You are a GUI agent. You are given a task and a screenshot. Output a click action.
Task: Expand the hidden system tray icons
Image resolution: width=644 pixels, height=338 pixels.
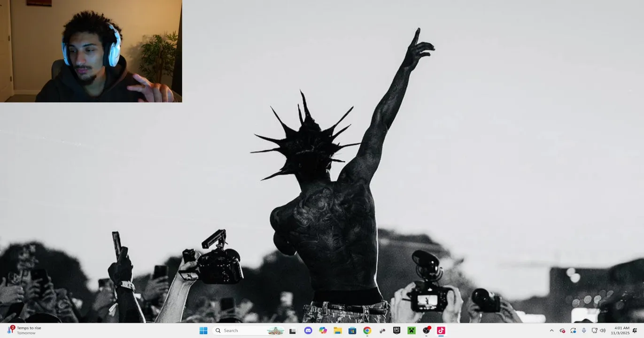tap(551, 330)
